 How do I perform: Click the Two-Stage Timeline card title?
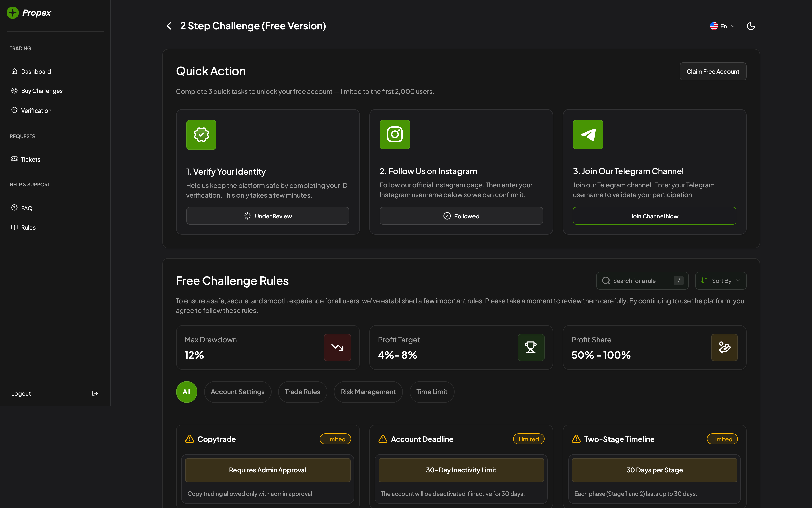(619, 439)
